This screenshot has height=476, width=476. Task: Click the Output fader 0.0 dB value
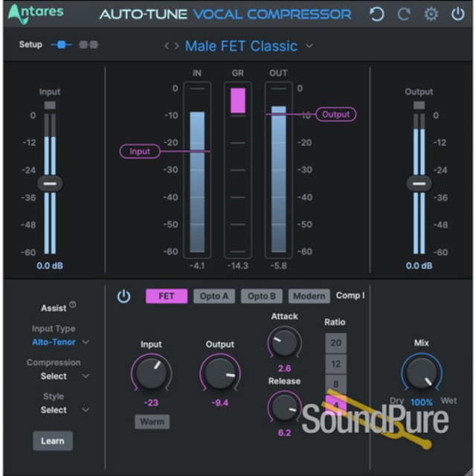[419, 266]
